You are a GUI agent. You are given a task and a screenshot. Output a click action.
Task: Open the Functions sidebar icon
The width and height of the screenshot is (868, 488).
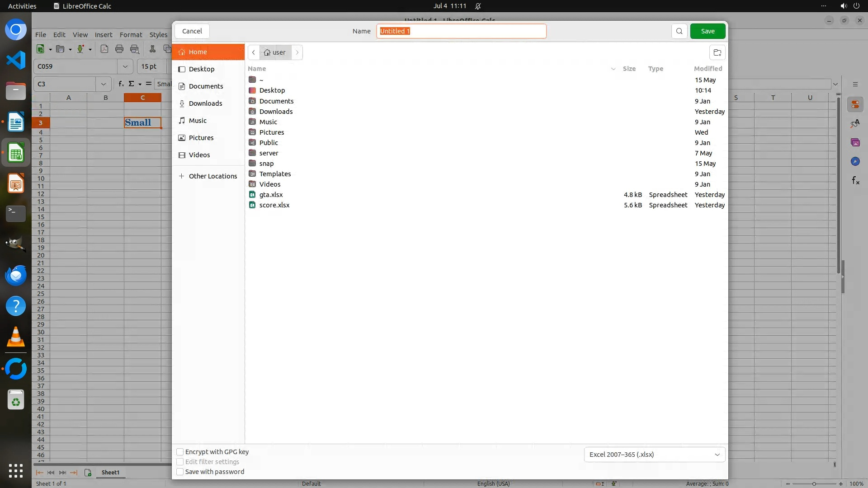tap(855, 181)
